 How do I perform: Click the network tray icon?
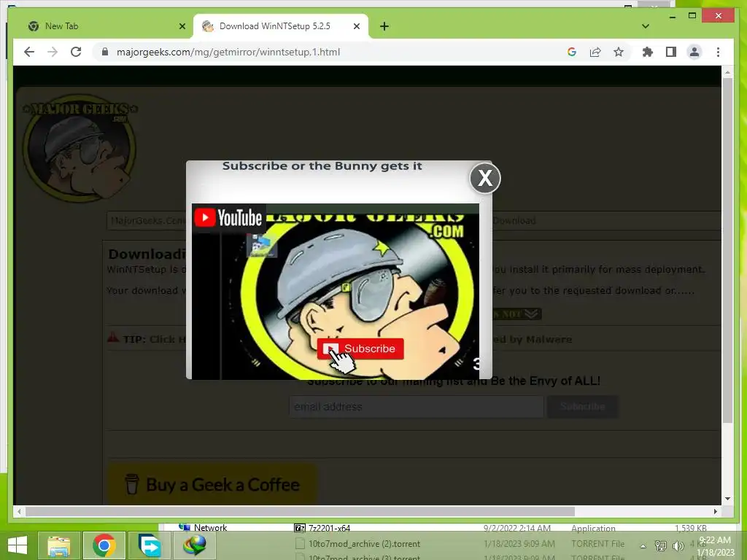coord(661,545)
